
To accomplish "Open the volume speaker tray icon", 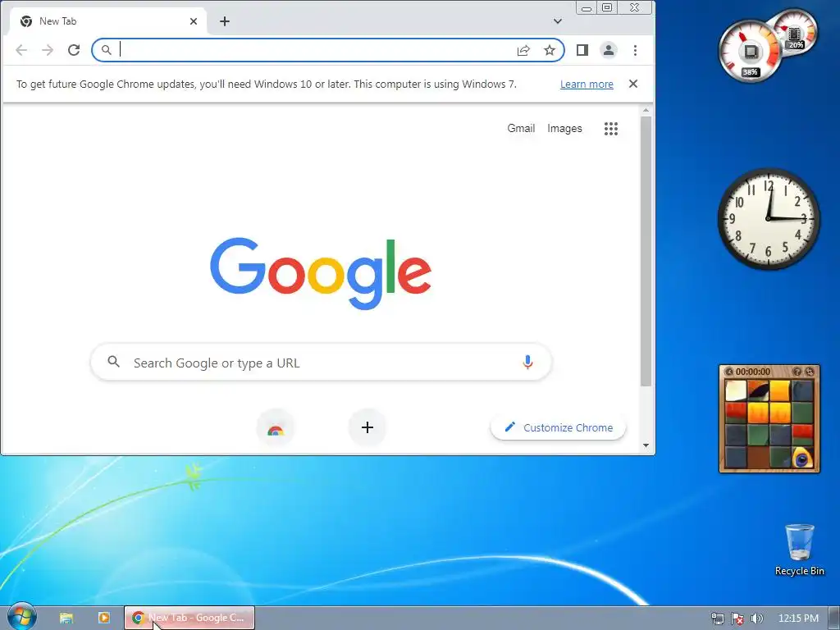I will pos(757,619).
